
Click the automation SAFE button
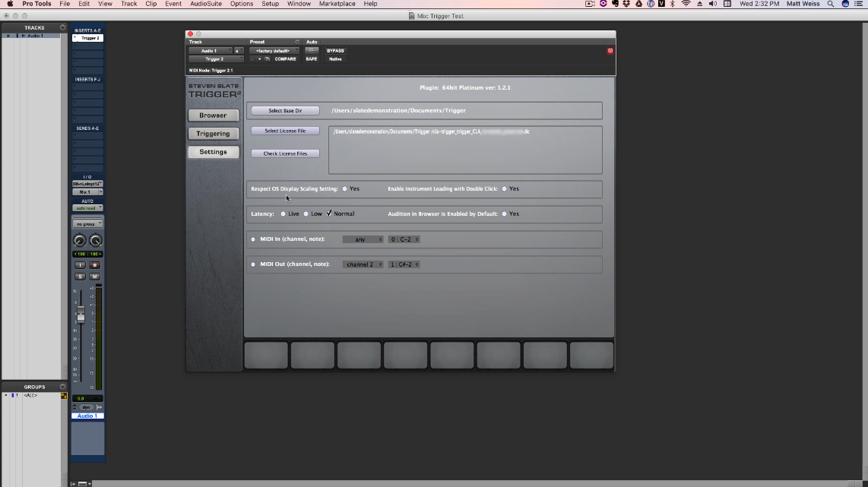(x=312, y=59)
